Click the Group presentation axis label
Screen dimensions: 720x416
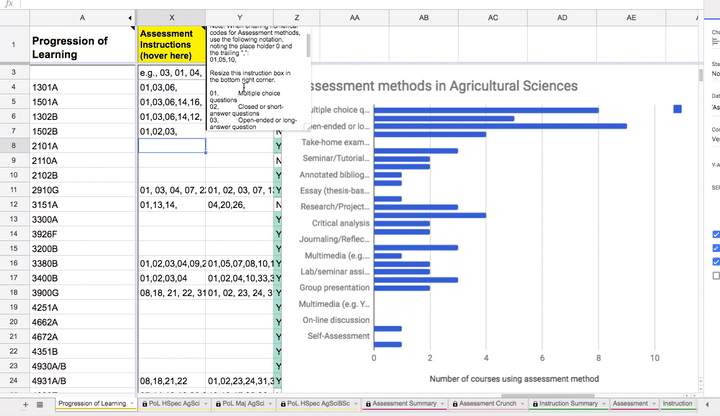pos(334,287)
